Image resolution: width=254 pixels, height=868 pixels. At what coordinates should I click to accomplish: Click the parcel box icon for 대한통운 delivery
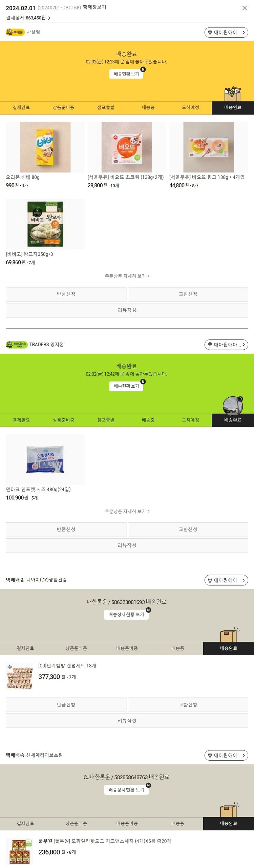point(229,634)
